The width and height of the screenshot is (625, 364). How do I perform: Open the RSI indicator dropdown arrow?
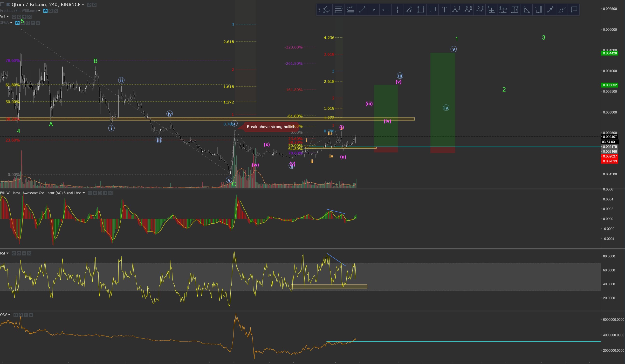pos(7,253)
